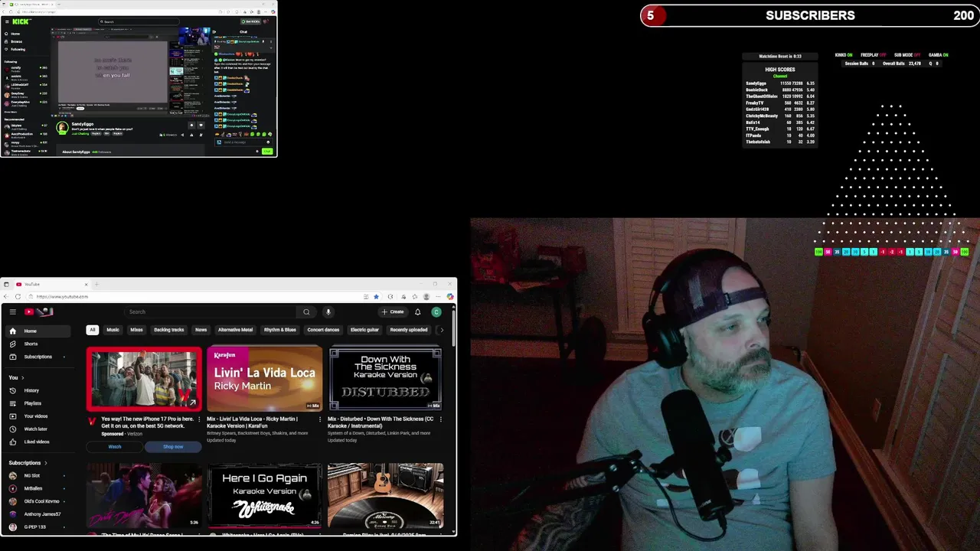Open the YouTube browser settings and more menu
Image resolution: width=980 pixels, height=551 pixels.
[438, 296]
